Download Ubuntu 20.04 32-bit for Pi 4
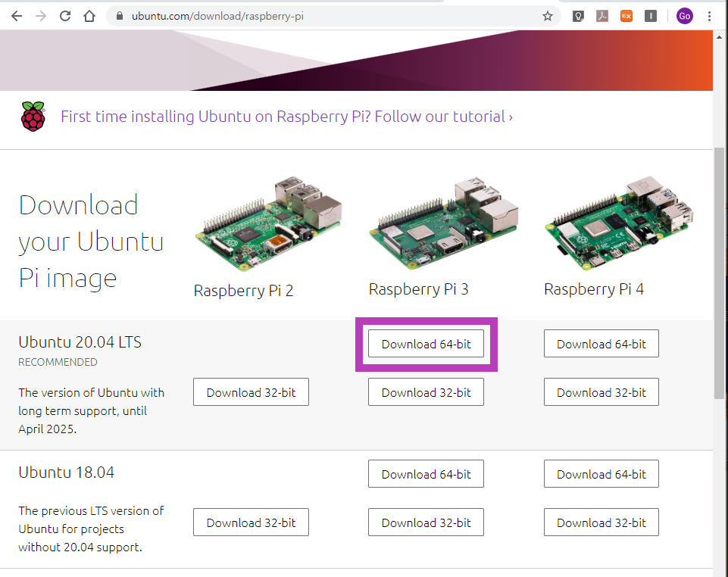This screenshot has height=577, width=728. pyautogui.click(x=601, y=392)
